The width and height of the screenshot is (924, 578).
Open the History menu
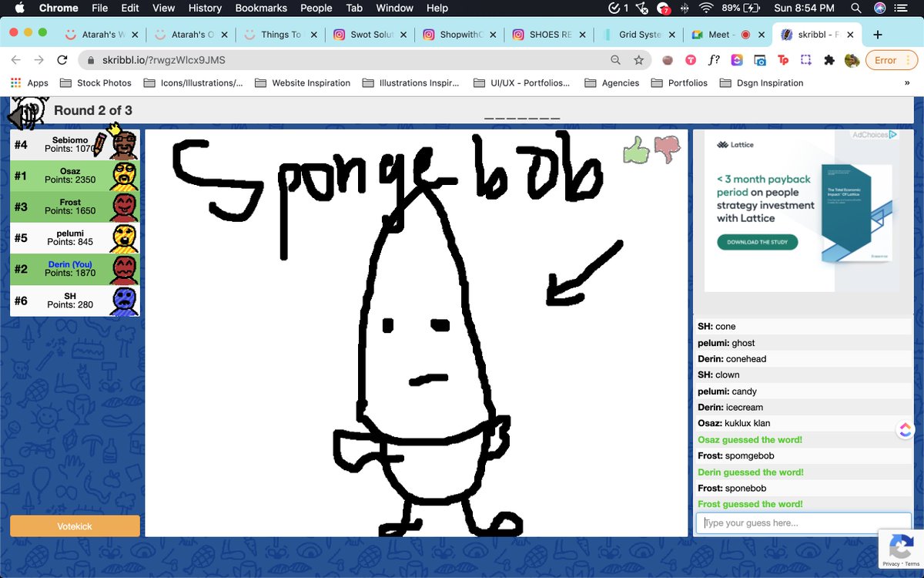(x=205, y=8)
